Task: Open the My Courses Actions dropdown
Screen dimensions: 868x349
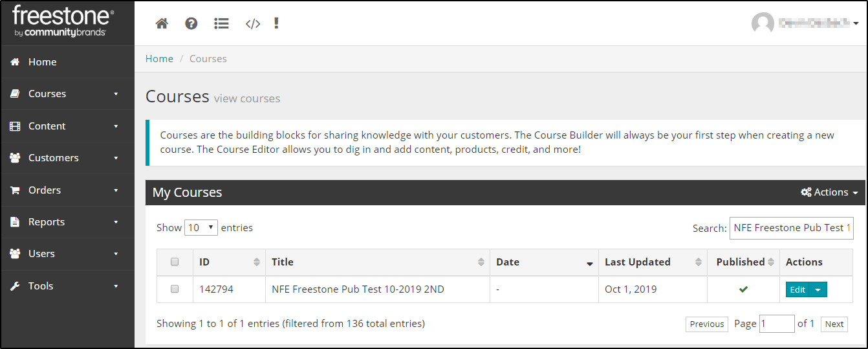Action: 829,192
